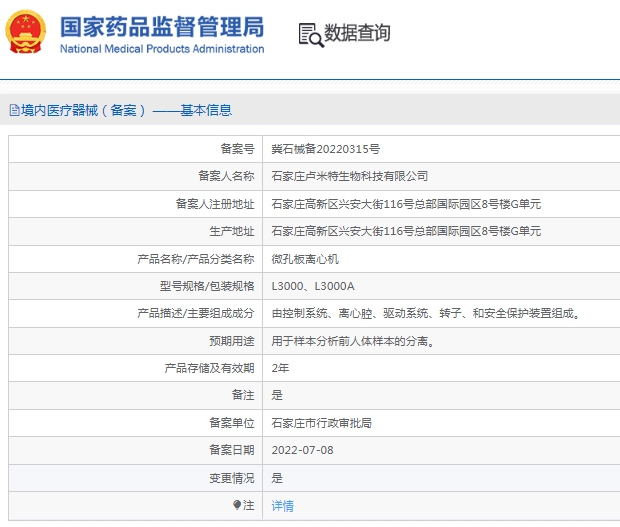The height and width of the screenshot is (527, 620).
Task: Click the 预期用途 label
Action: (x=232, y=341)
